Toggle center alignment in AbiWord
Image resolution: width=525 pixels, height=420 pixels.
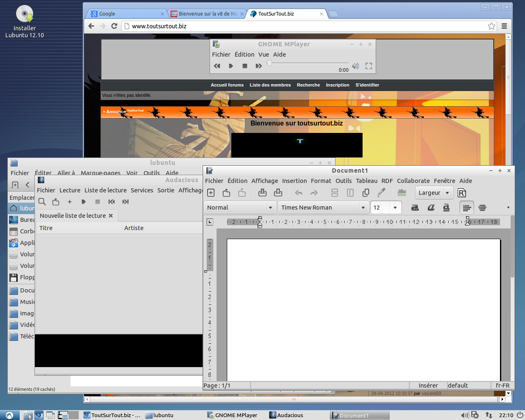482,208
